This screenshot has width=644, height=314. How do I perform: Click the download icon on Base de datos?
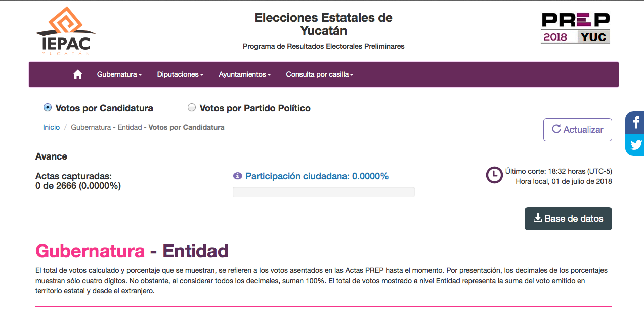click(538, 219)
